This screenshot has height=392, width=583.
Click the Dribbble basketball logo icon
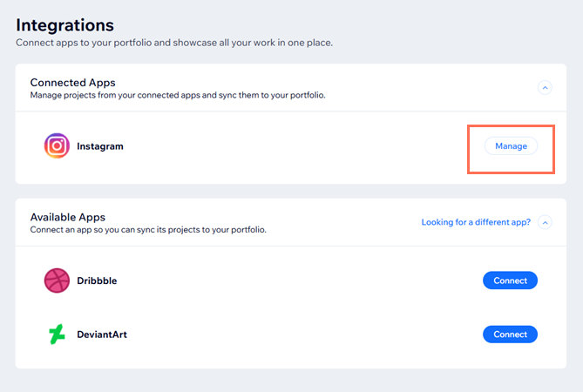(x=57, y=280)
